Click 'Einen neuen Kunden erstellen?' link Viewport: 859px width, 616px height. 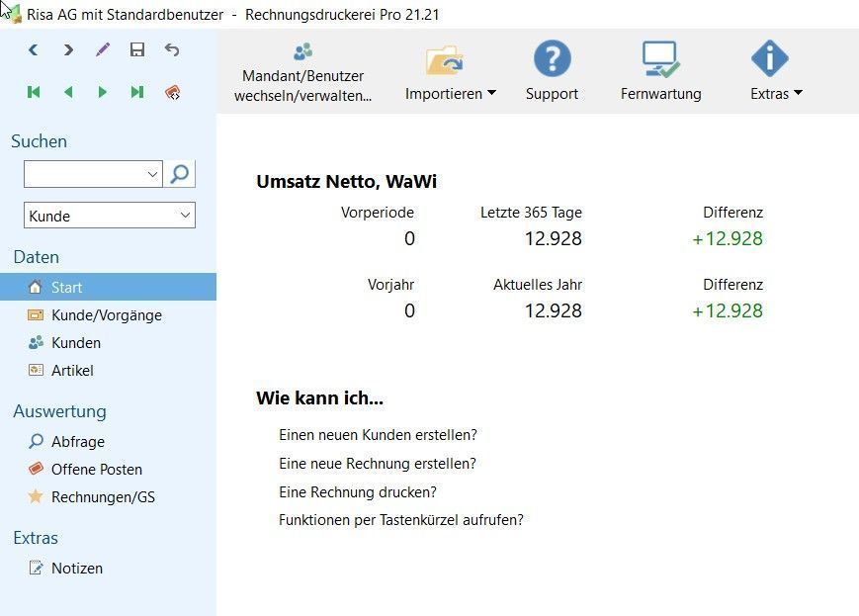click(x=378, y=435)
